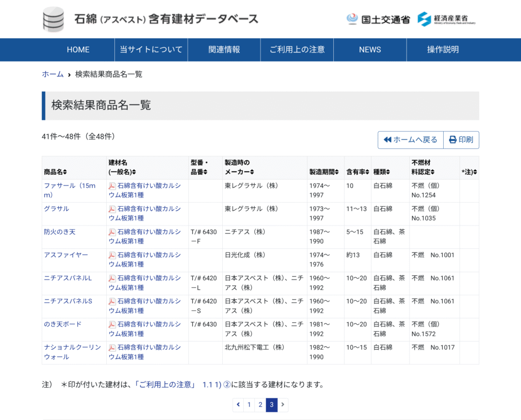Click ホームへ戻る button

[411, 139]
